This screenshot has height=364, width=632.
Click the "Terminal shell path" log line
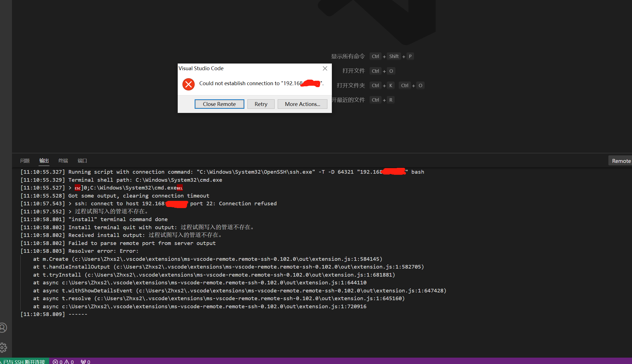(121, 180)
